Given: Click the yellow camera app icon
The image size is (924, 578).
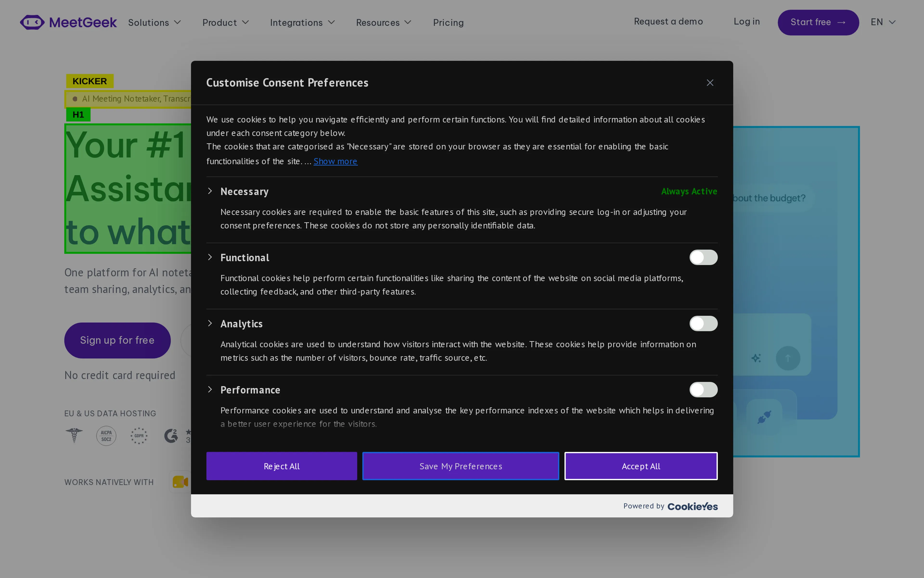Looking at the screenshot, I should 180,482.
